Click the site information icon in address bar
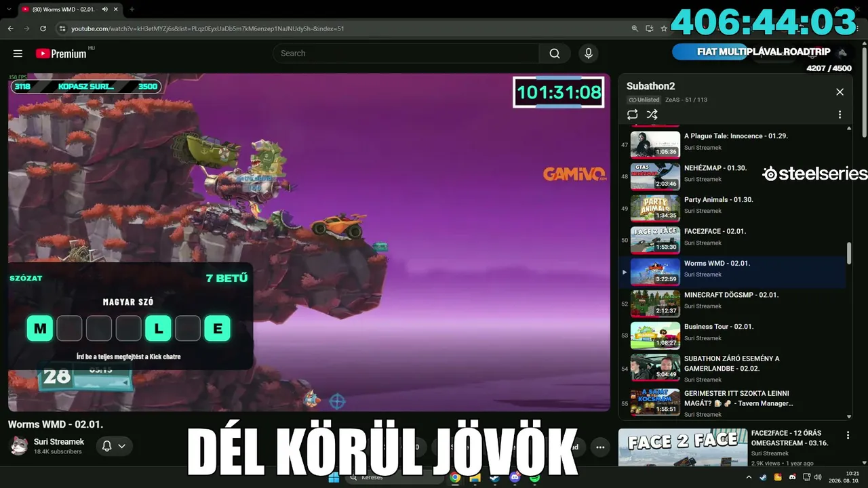This screenshot has height=488, width=868. (62, 28)
